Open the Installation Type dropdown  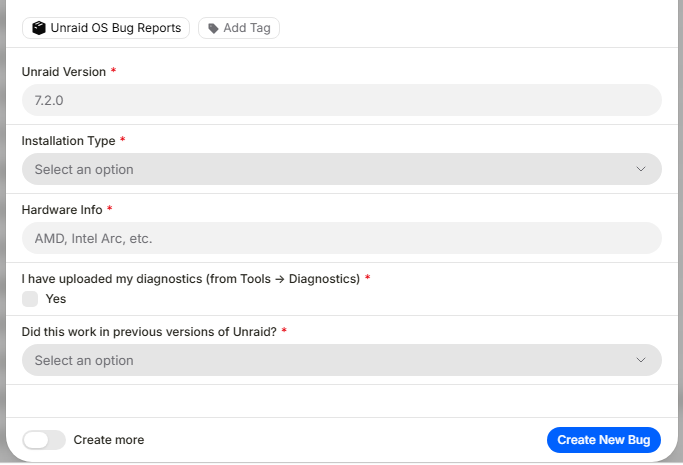[x=342, y=169]
